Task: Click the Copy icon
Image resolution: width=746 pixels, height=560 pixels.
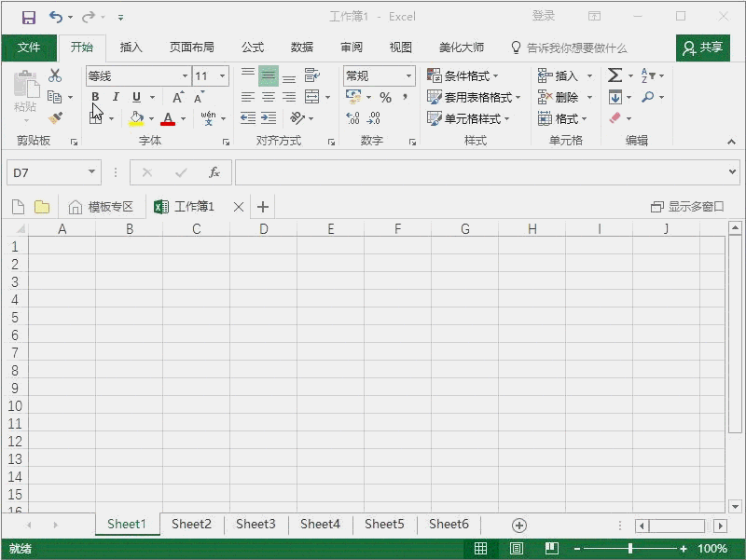Action: (55, 97)
